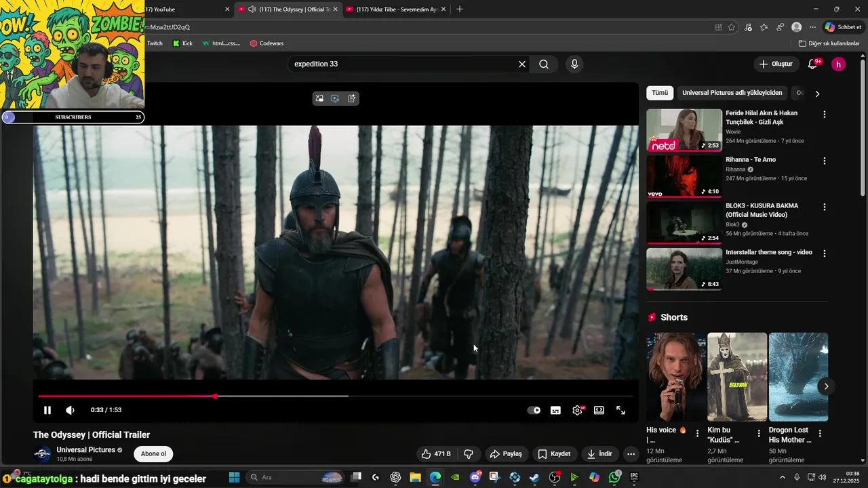
Task: Open YouTube notifications bell
Action: point(813,64)
